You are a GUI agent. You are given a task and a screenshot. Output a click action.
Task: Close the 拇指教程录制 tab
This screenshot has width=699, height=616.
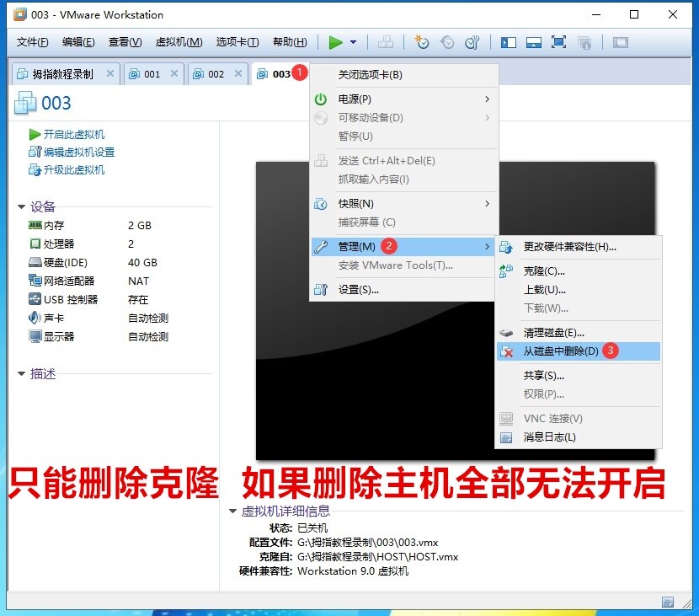[110, 74]
